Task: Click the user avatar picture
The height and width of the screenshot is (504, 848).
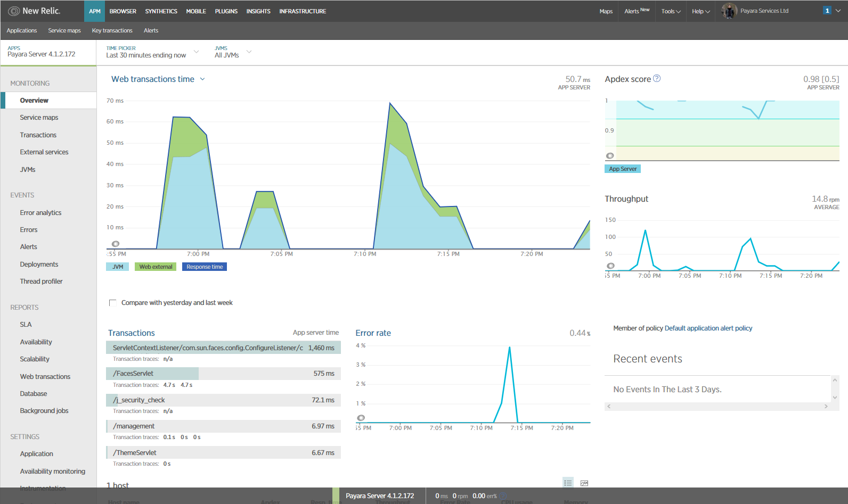Action: pos(729,11)
